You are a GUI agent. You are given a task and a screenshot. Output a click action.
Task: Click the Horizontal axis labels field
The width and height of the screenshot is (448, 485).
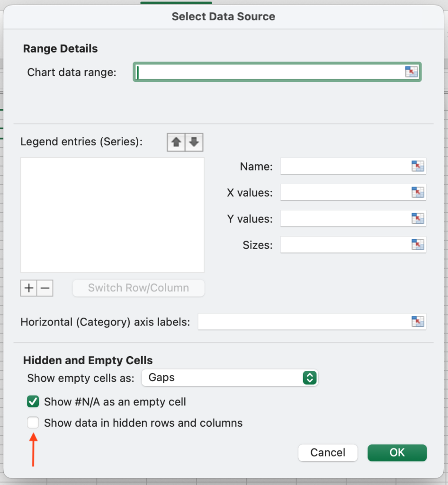pyautogui.click(x=312, y=322)
